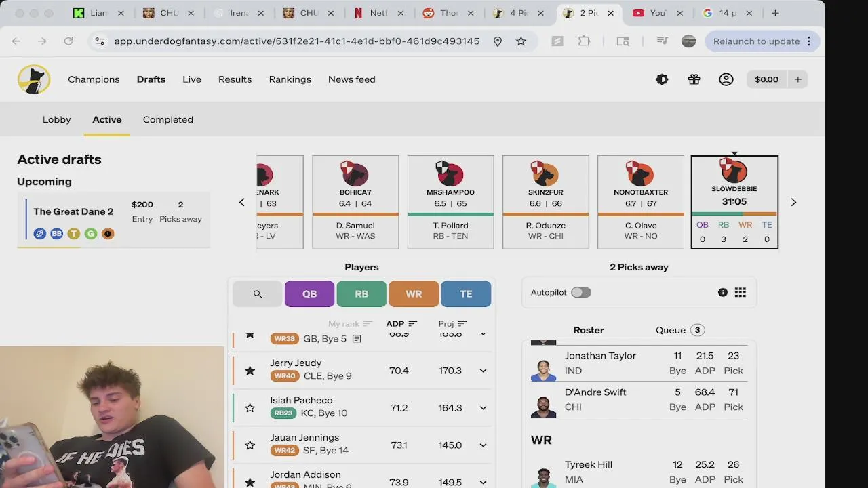Image resolution: width=868 pixels, height=488 pixels.
Task: View site information icon in address bar
Action: click(x=100, y=41)
